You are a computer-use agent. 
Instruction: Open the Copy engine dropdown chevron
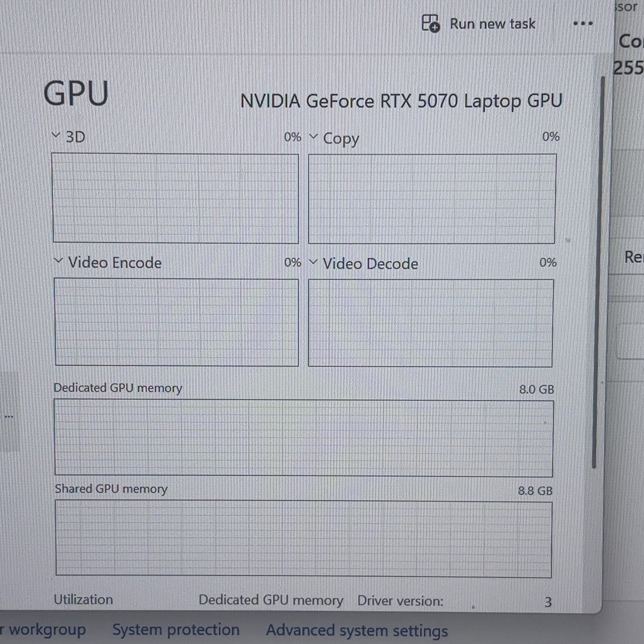click(x=313, y=137)
